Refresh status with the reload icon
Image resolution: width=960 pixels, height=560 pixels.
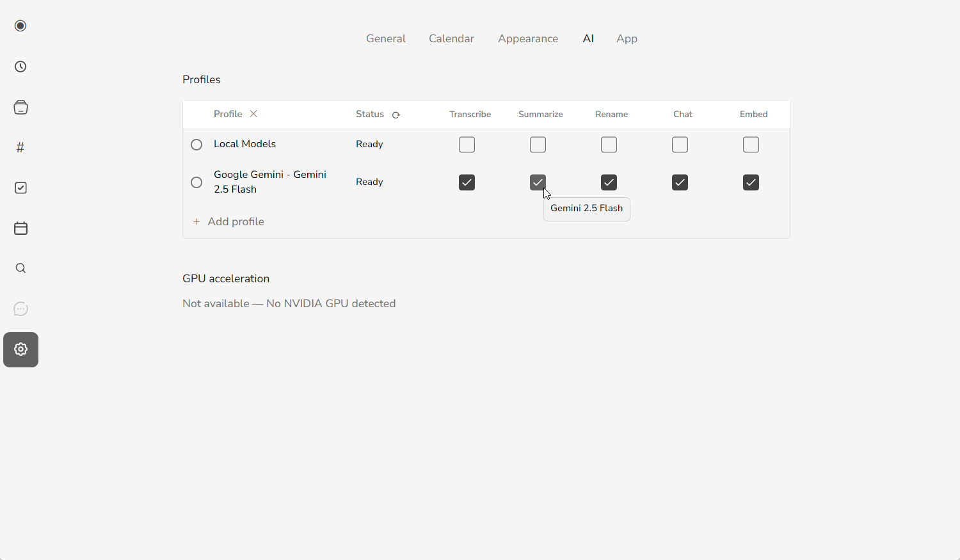(x=396, y=115)
